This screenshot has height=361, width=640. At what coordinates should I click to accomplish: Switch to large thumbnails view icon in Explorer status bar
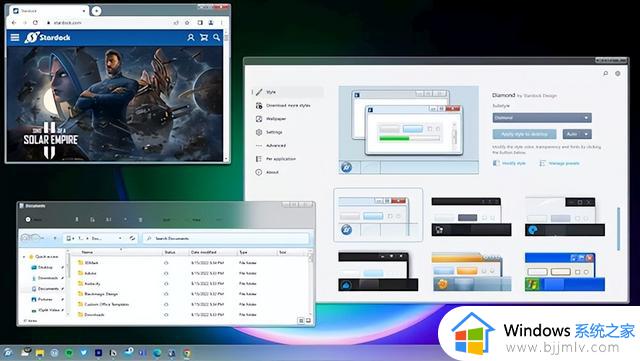tap(308, 321)
